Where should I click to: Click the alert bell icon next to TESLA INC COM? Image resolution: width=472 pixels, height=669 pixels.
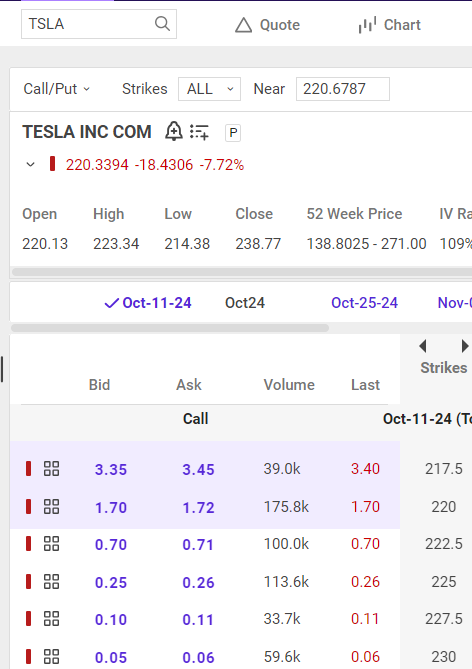(x=174, y=131)
